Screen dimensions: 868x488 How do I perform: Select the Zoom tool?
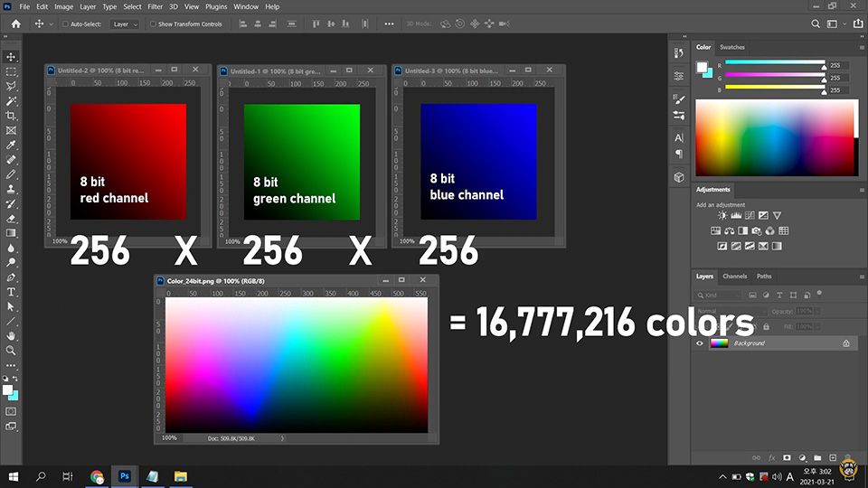(11, 351)
